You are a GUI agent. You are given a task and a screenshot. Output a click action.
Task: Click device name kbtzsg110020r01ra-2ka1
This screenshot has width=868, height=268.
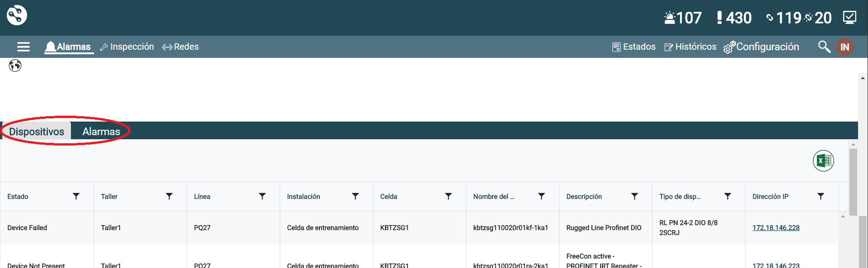(x=511, y=265)
